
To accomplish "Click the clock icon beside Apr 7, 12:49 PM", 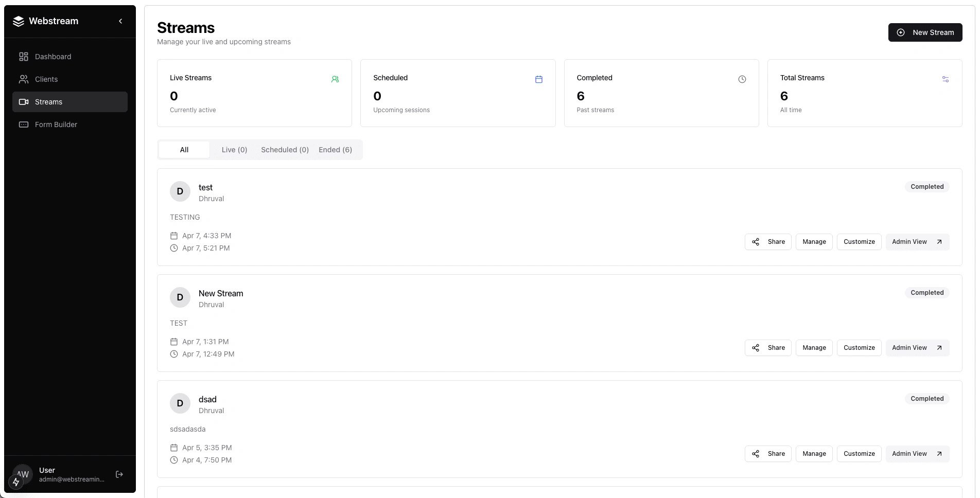I will pyautogui.click(x=174, y=354).
